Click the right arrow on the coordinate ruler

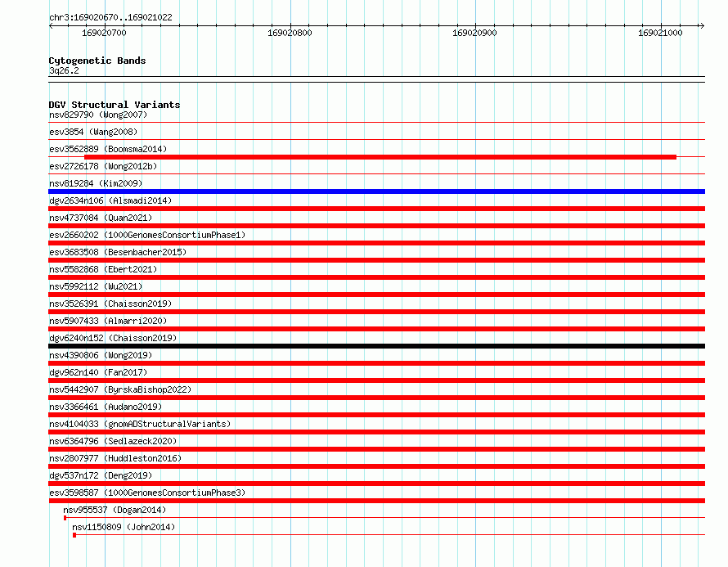point(702,26)
